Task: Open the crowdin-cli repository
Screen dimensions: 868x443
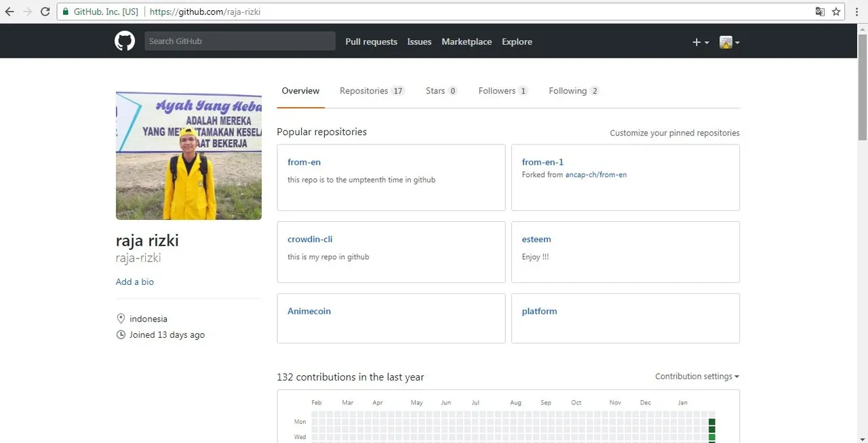Action: click(x=310, y=239)
